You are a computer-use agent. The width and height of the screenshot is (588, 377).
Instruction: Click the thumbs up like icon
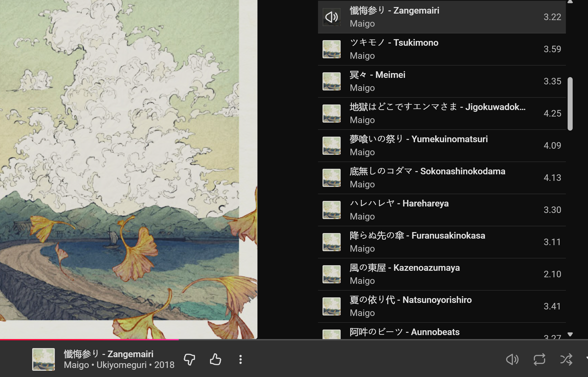(x=215, y=359)
